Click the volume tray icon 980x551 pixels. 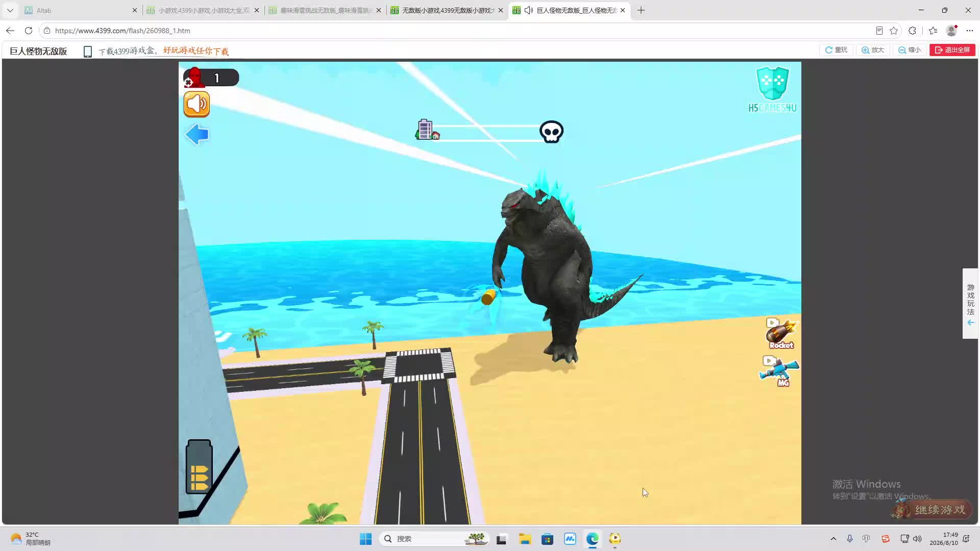tap(917, 539)
